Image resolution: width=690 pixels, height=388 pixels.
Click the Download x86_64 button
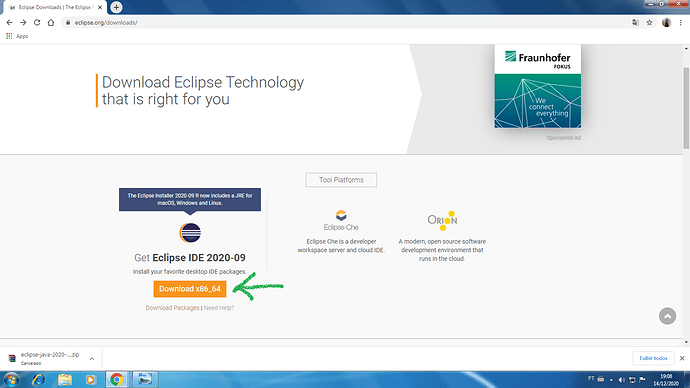coord(190,289)
